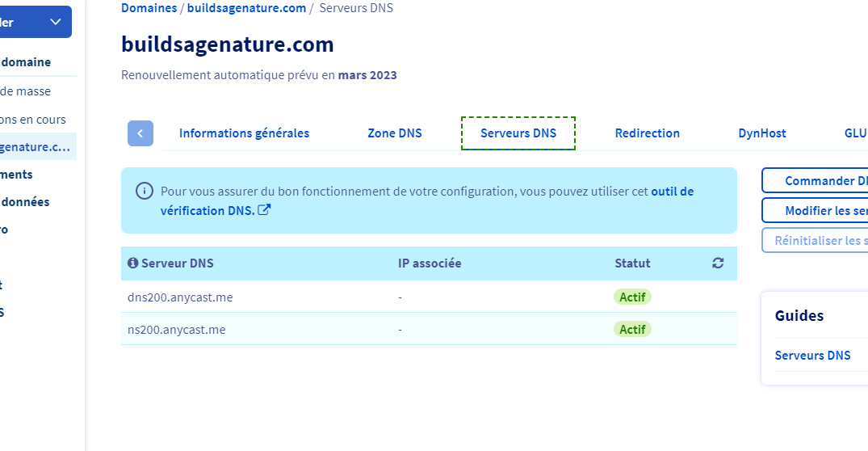Select the highlighted domain item in the sidebar
Image resolution: width=868 pixels, height=451 pixels.
click(x=37, y=147)
